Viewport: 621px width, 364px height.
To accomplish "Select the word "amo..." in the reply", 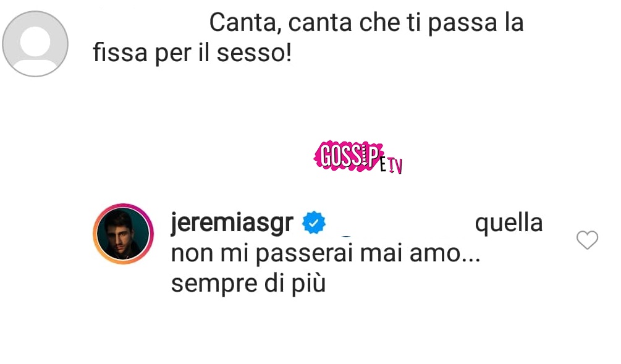I will (x=445, y=254).
